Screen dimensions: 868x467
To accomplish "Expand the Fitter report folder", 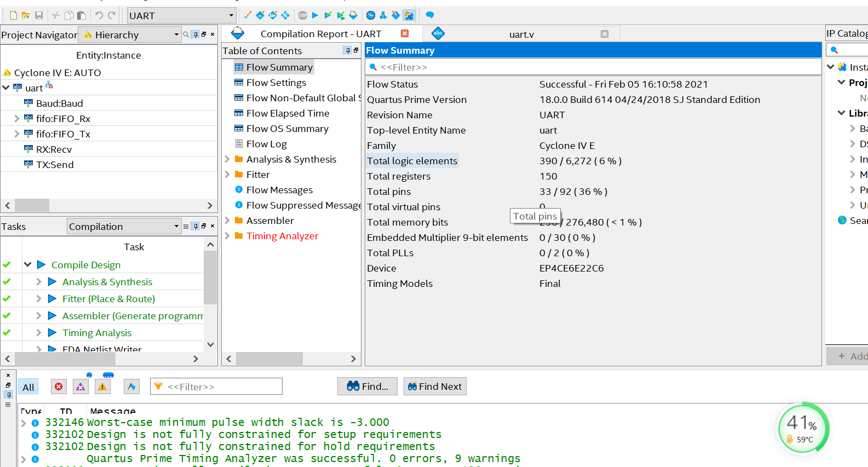I will coord(227,175).
